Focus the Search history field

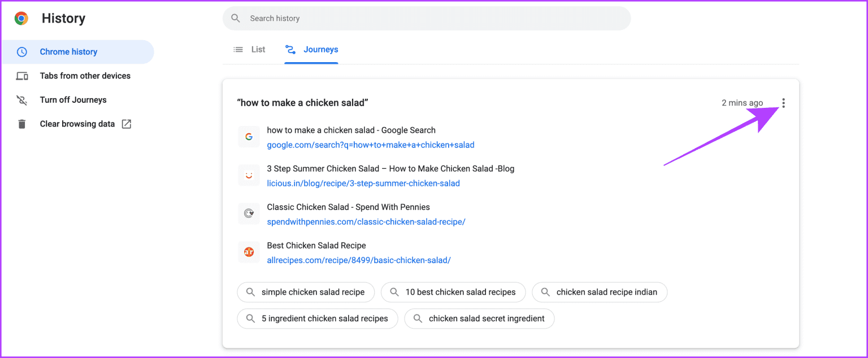(427, 19)
